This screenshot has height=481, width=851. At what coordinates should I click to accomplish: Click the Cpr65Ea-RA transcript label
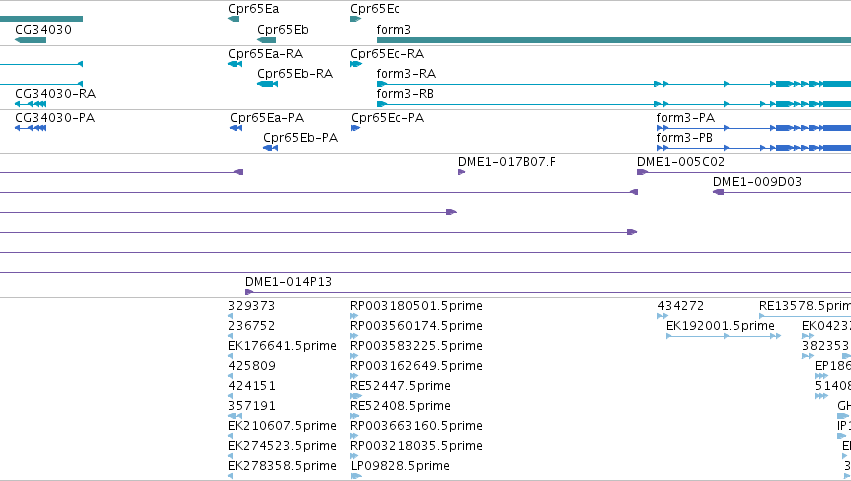pyautogui.click(x=265, y=54)
